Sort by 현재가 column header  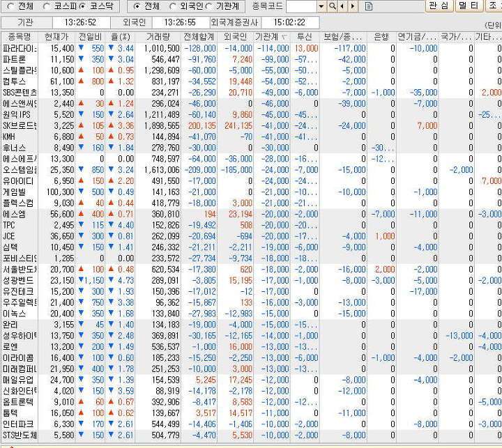pos(56,37)
